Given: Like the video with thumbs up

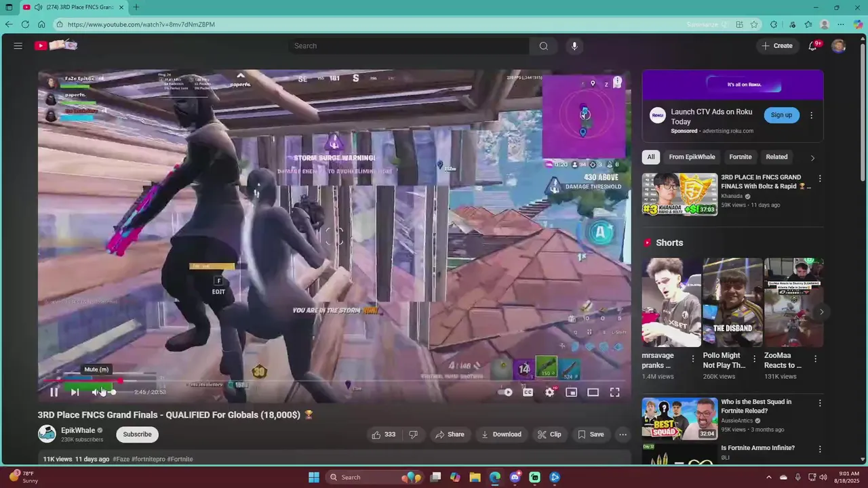Looking at the screenshot, I should tap(384, 434).
